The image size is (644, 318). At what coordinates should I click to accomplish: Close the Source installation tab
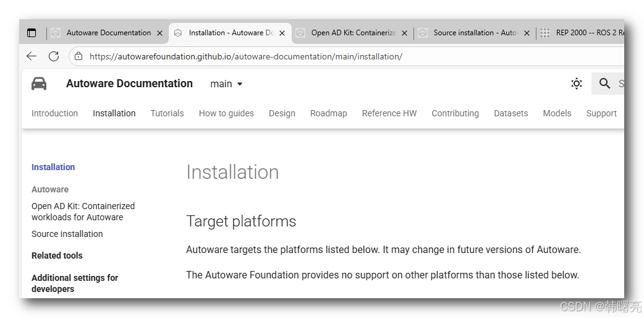(x=527, y=33)
